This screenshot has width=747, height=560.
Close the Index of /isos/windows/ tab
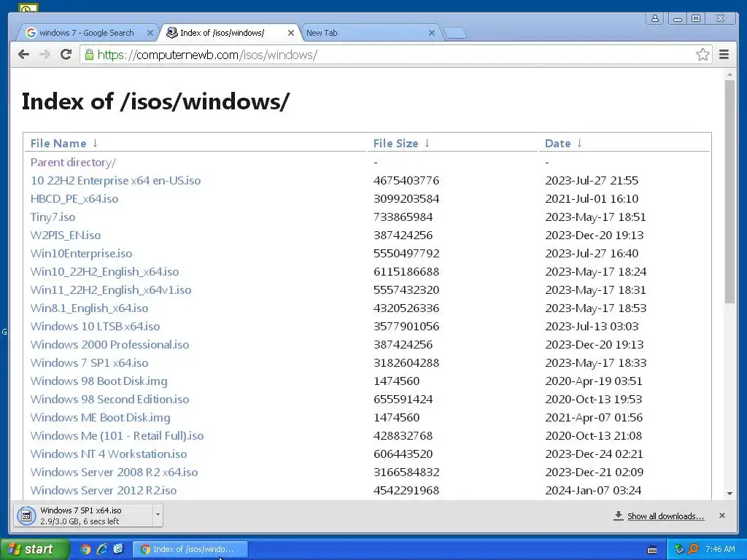[290, 33]
